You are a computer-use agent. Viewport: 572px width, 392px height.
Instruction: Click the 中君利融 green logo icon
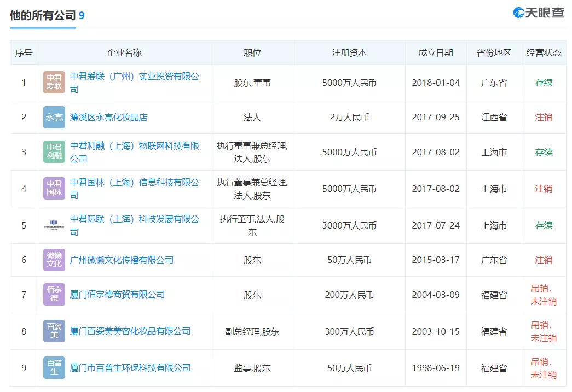tap(54, 152)
